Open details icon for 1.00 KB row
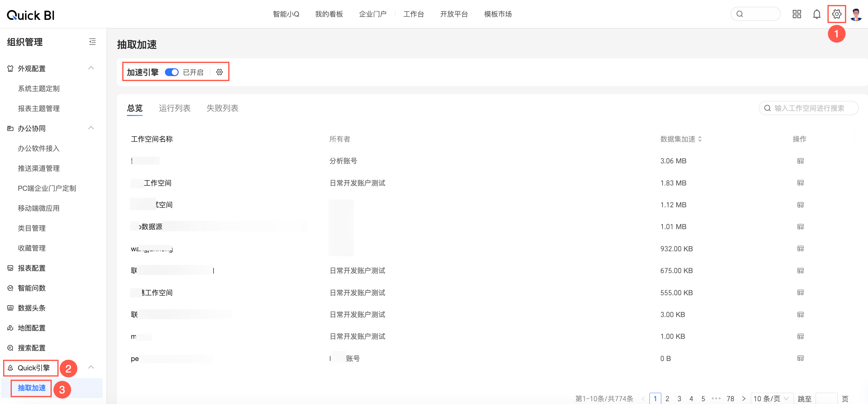Screen dimensions: 868x404 click(800, 336)
